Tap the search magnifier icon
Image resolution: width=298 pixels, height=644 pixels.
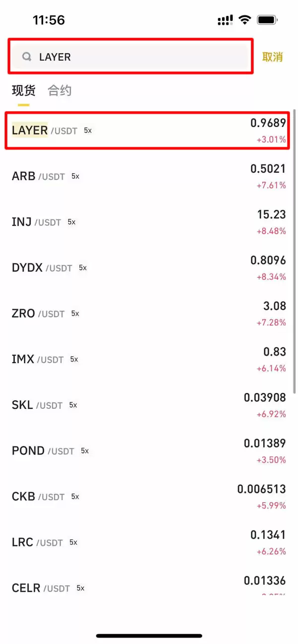(26, 57)
